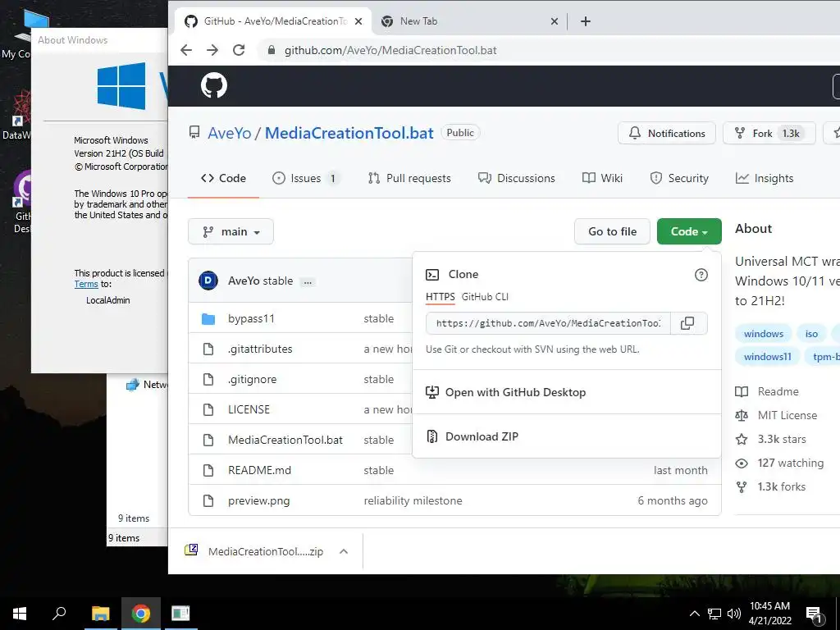Click the volume speaker tray icon
This screenshot has height=630, width=840.
734,614
